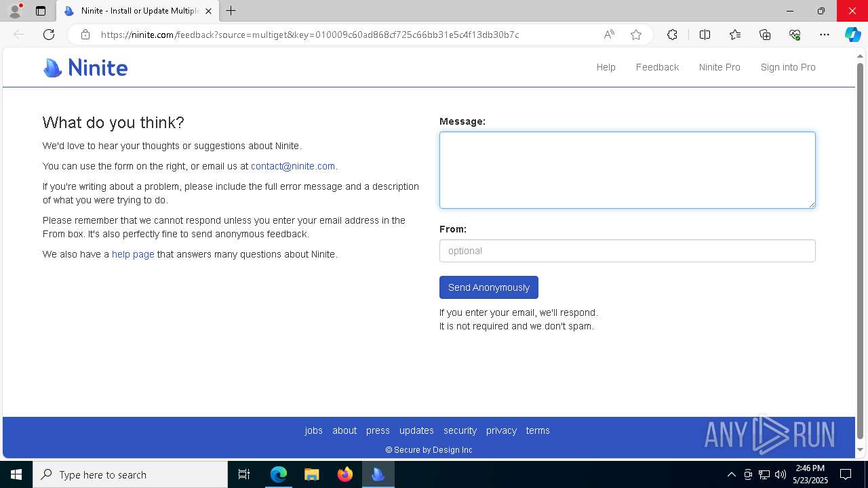The image size is (868, 488).
Task: Focus the Message text area
Action: coord(627,170)
